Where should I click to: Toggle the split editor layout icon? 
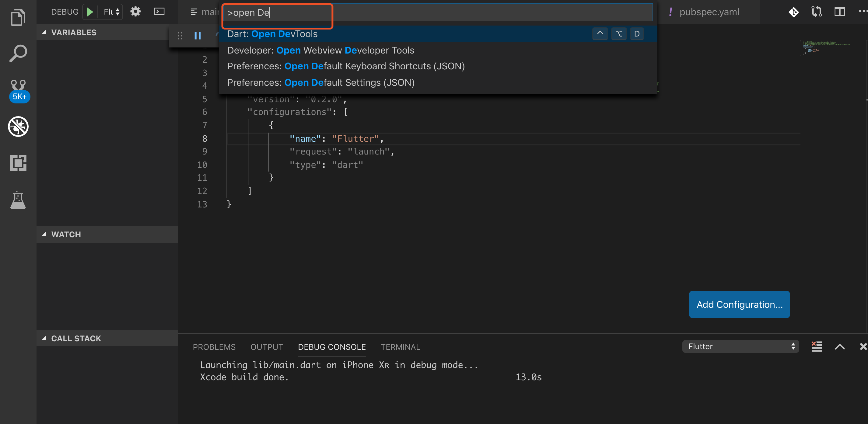839,12
